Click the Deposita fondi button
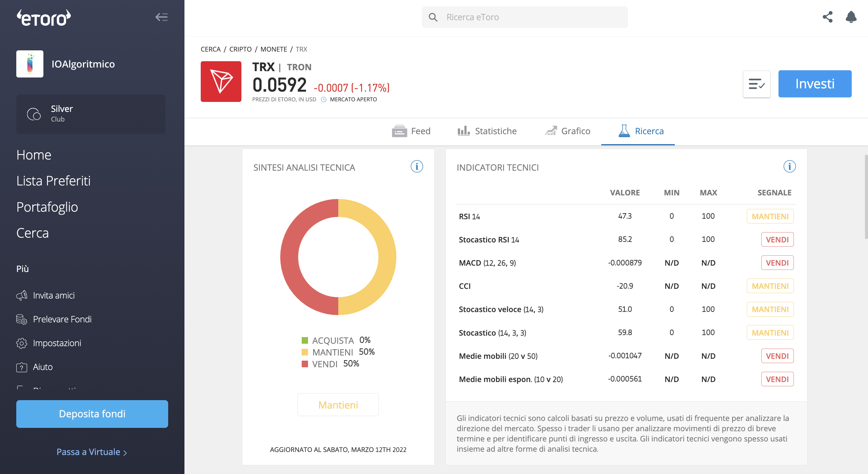 pos(92,414)
